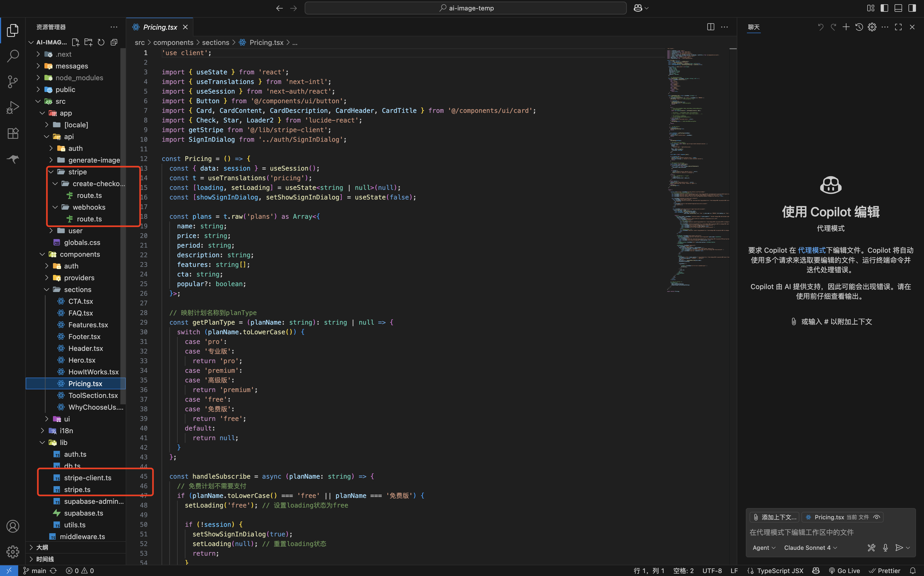This screenshot has width=924, height=576.
Task: Create a new folder in explorer
Action: click(x=88, y=42)
